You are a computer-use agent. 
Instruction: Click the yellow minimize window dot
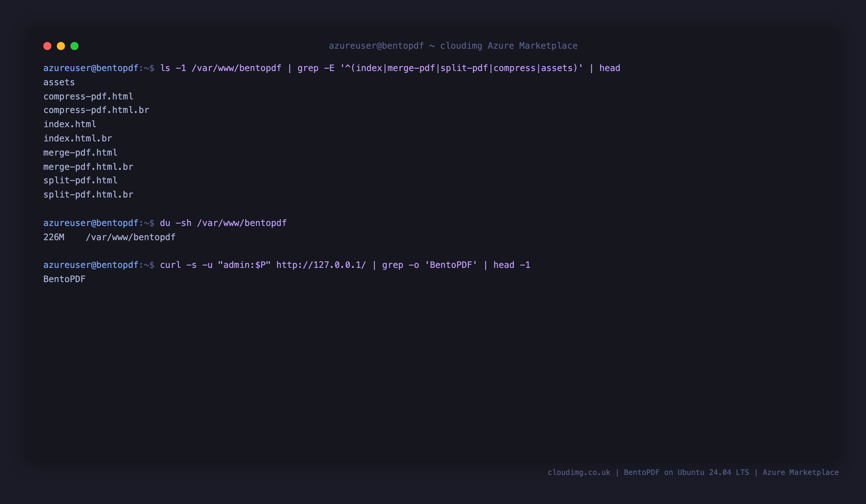61,46
